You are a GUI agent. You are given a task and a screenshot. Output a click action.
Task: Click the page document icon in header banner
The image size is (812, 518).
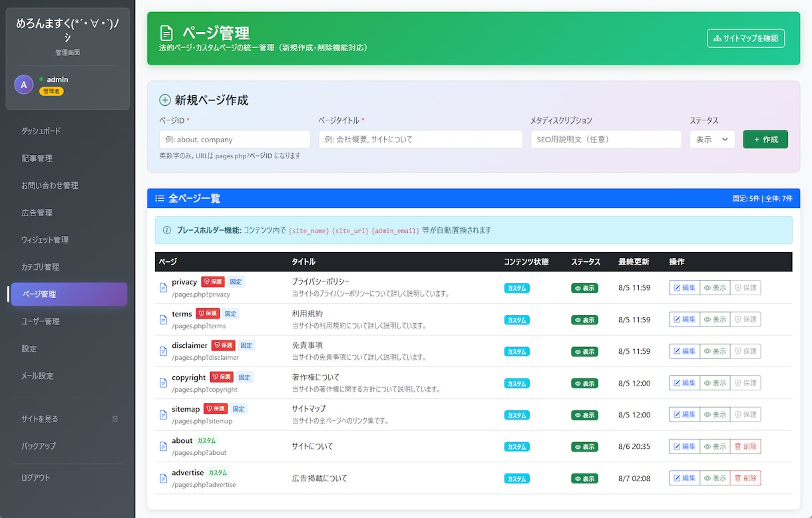coord(166,33)
